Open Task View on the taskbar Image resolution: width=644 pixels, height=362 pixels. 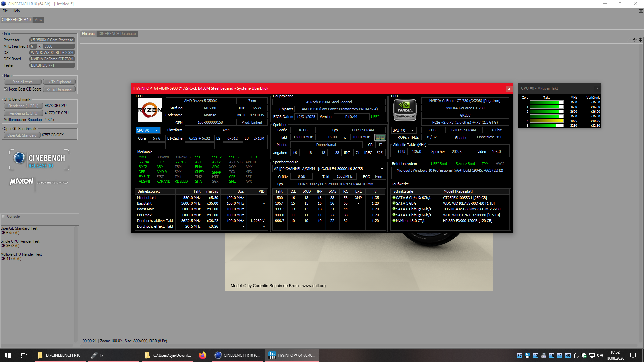[24, 355]
